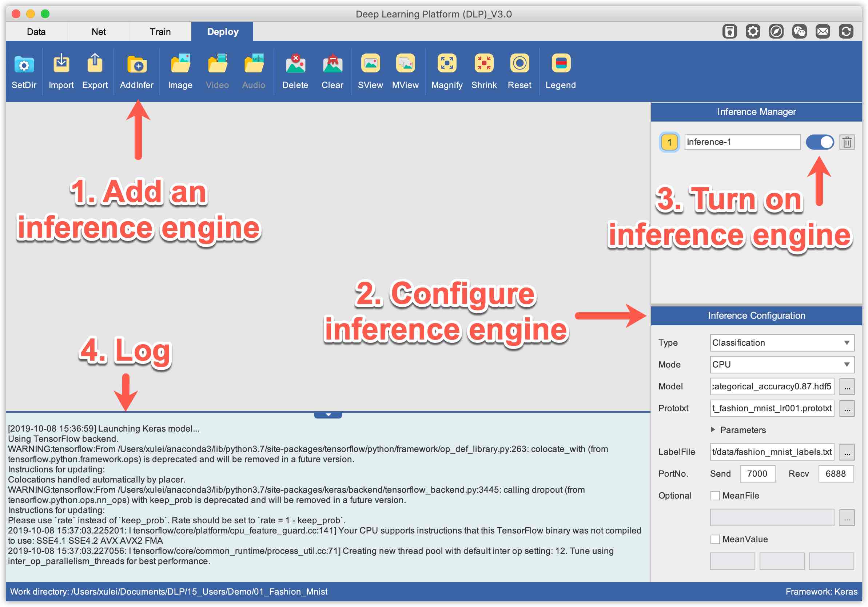Open the Image folder tool
This screenshot has width=868, height=607.
(180, 64)
